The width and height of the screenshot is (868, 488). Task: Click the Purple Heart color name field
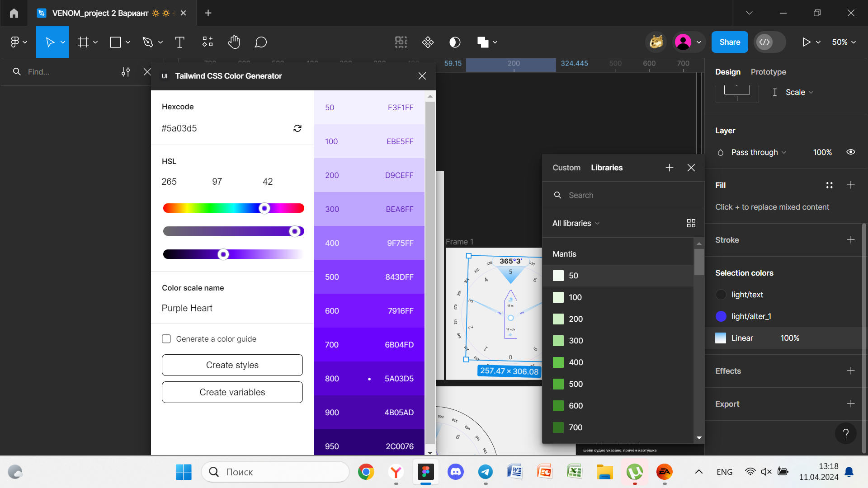point(232,308)
